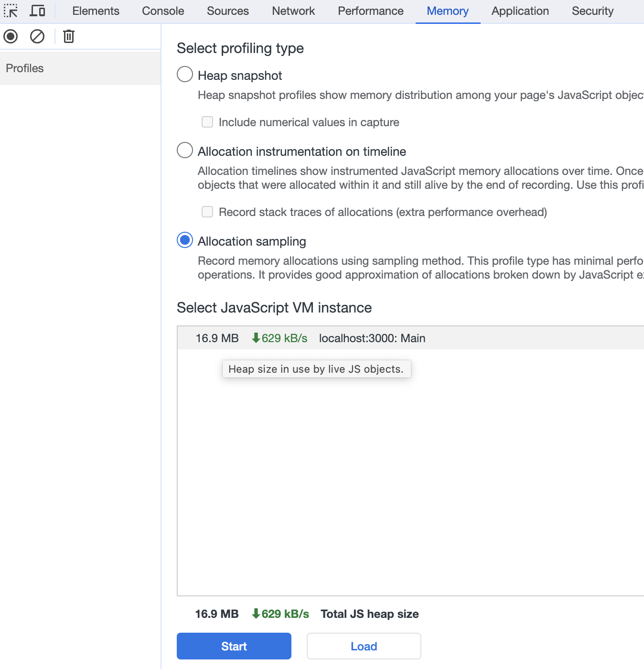Select the Allocation sampling option

point(184,240)
